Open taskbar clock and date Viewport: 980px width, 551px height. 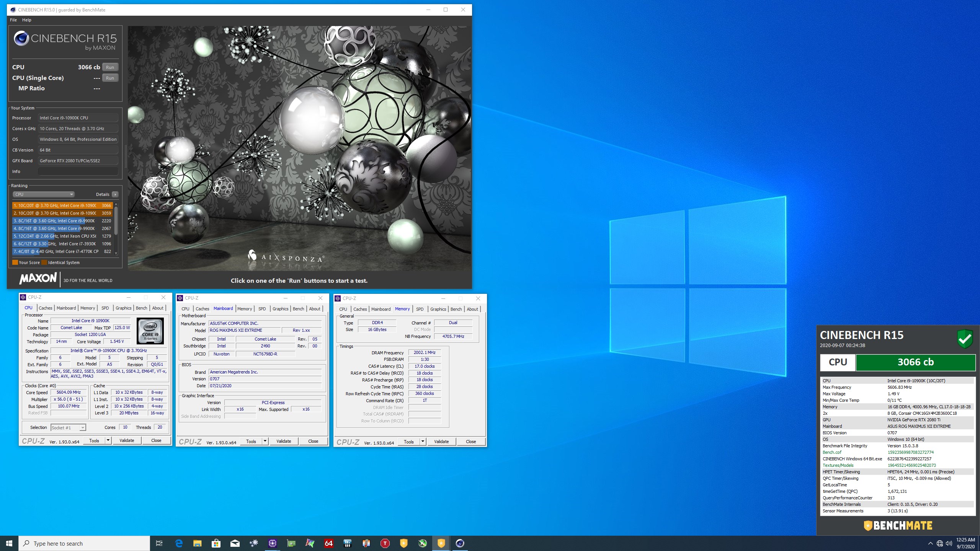coord(965,543)
